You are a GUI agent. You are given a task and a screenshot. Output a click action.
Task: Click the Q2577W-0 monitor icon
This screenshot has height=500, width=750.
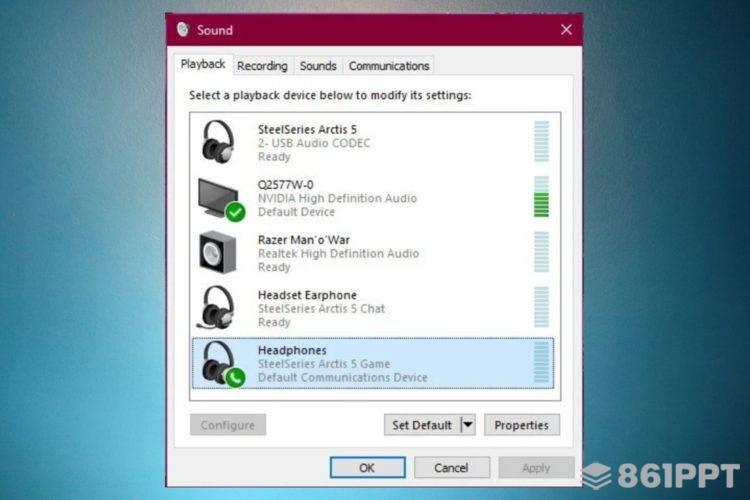[221, 200]
